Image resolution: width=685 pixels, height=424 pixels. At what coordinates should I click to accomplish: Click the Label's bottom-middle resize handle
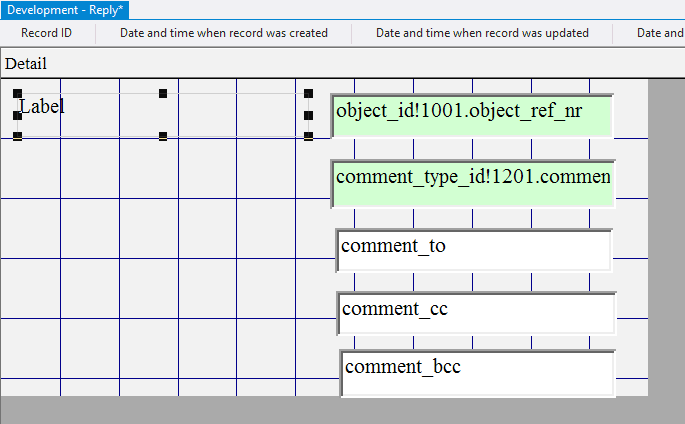pos(163,136)
